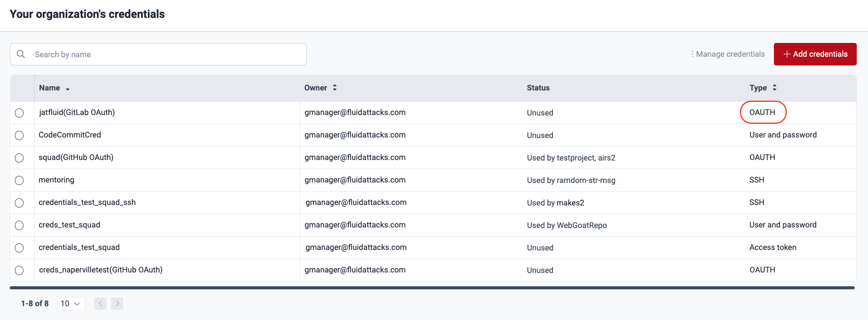Click the creds_test_squad name cell
This screenshot has width=868, height=320.
[x=70, y=225]
